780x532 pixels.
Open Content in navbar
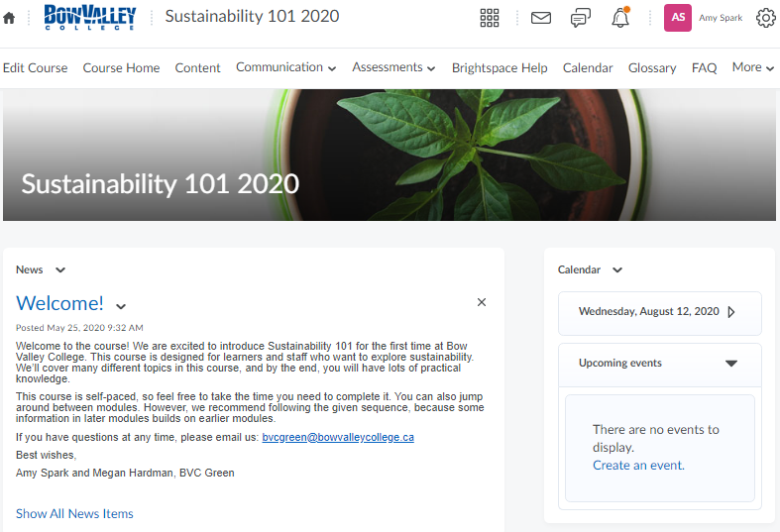click(197, 67)
